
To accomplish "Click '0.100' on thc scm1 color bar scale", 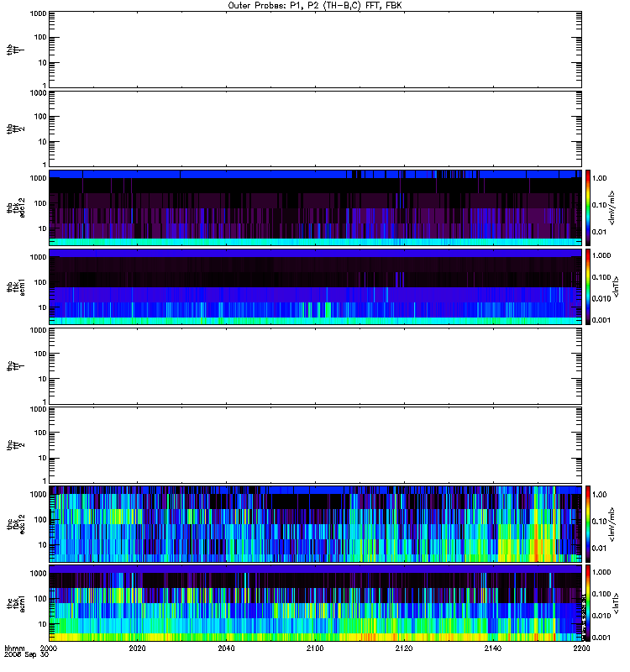I will point(601,594).
